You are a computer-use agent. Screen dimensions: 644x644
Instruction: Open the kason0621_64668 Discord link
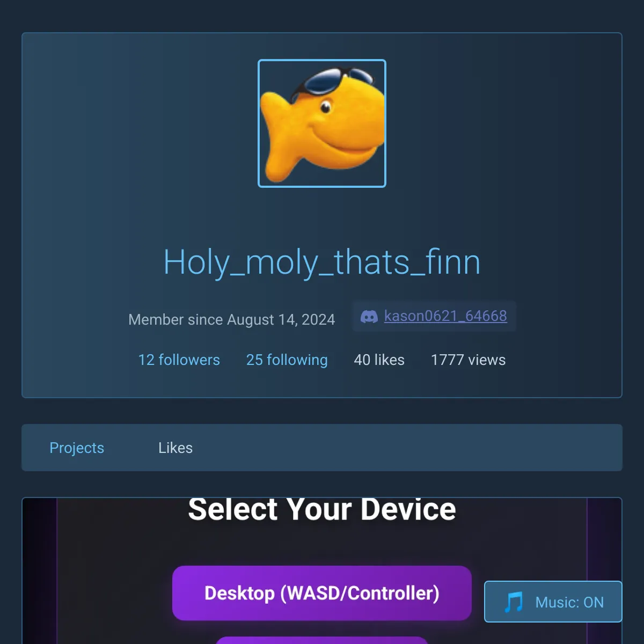click(x=445, y=316)
